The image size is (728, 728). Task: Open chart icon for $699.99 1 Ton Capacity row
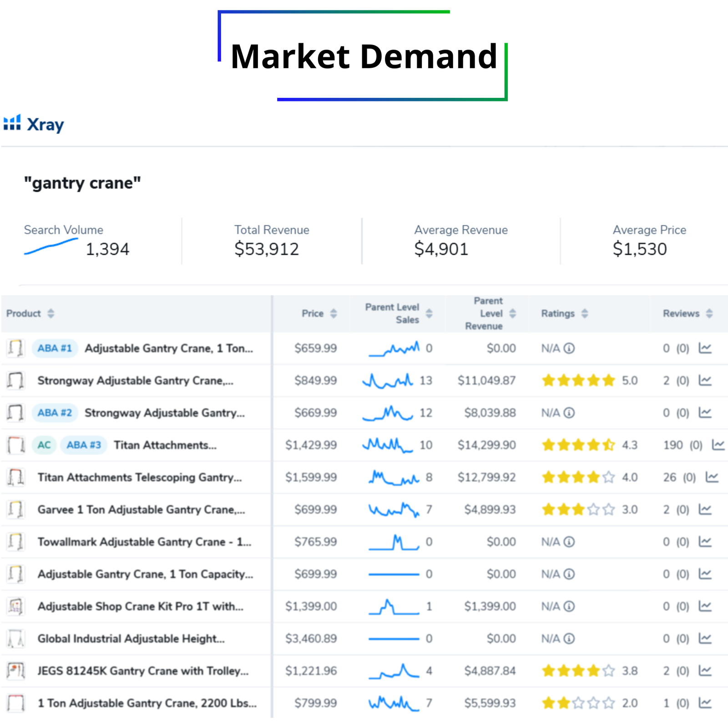[705, 574]
